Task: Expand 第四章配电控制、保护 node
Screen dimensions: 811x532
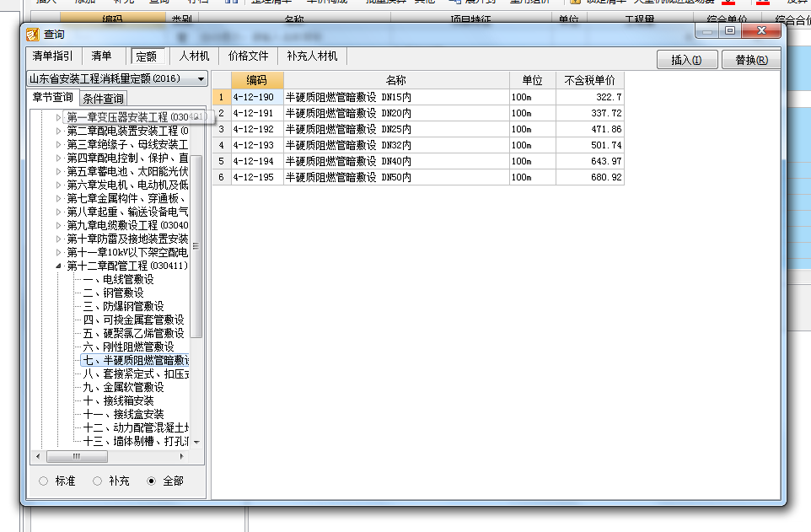Action: (x=58, y=158)
